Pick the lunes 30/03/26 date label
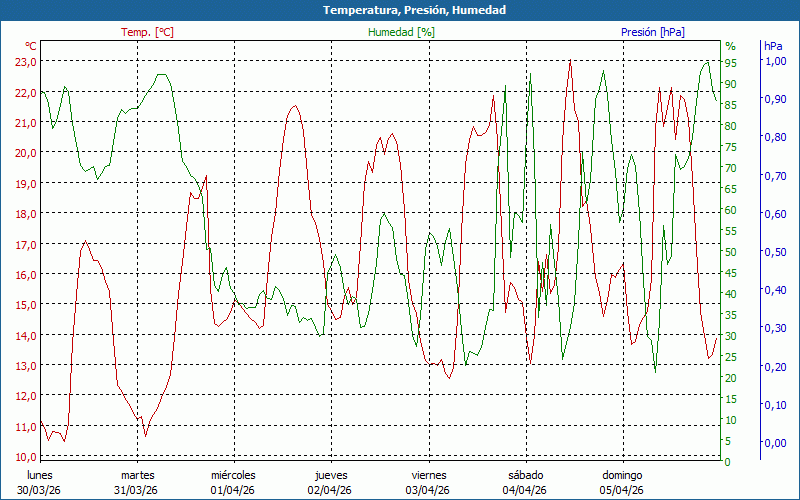 point(40,482)
